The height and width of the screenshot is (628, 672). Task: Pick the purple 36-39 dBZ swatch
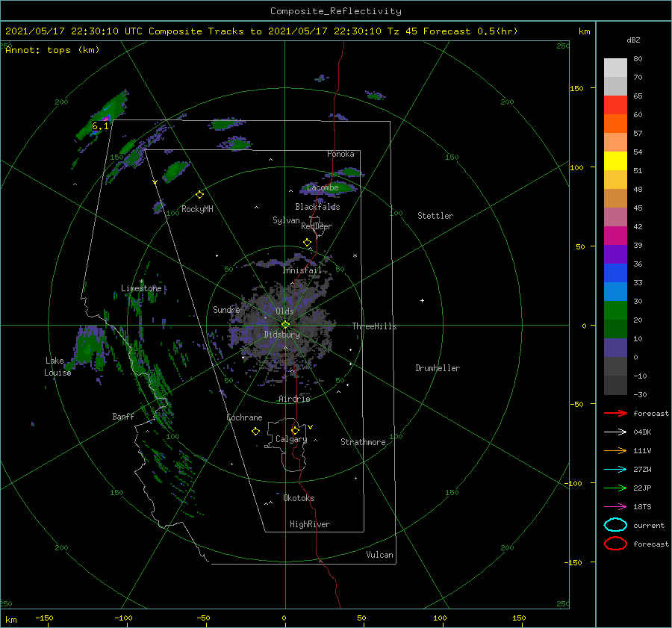point(615,254)
